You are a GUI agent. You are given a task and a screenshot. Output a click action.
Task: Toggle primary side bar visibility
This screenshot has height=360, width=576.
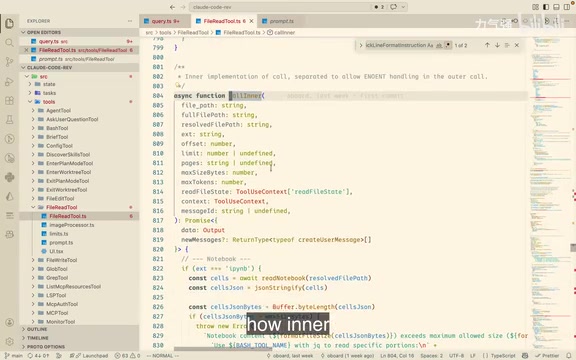(x=546, y=7)
